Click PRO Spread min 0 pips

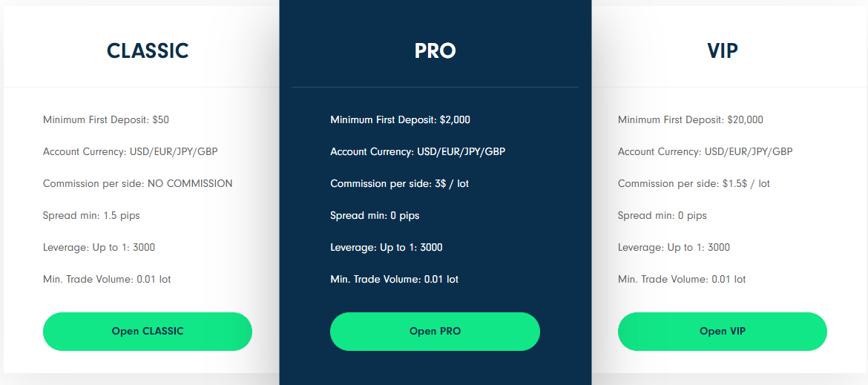375,216
